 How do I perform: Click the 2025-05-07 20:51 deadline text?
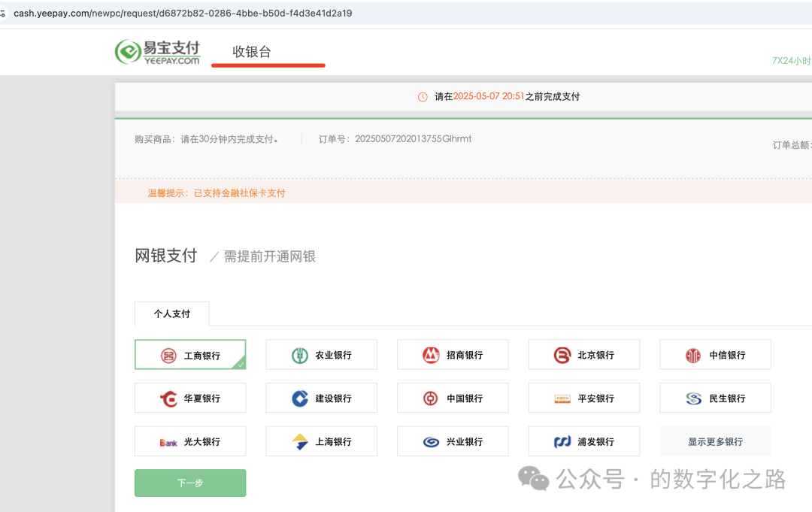tap(489, 96)
